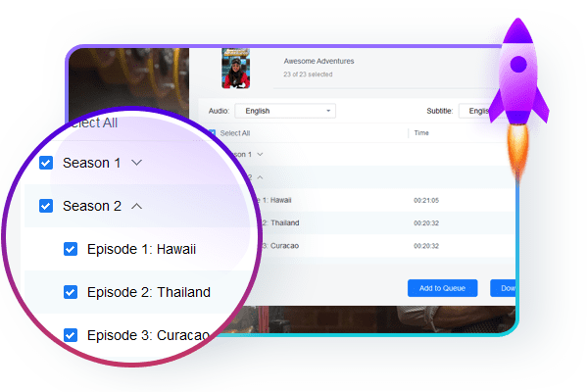Uncheck the magnified Episode 1: Hawaii checkbox
Screen dimensions: 588x392
[71, 249]
